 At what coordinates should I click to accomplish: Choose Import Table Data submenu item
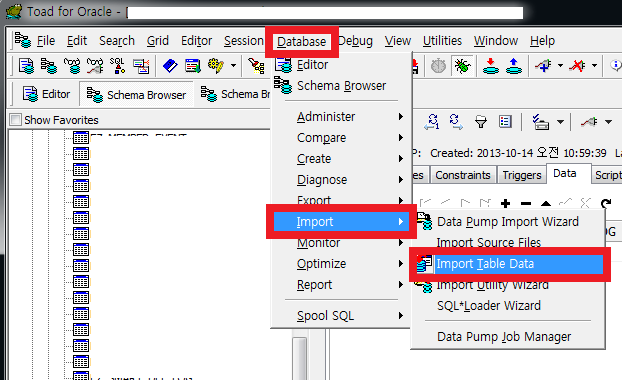pyautogui.click(x=509, y=264)
